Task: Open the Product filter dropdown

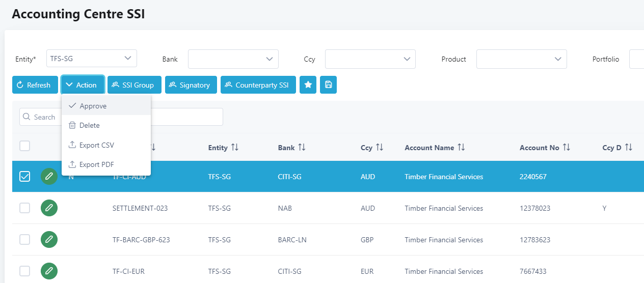Action: pos(521,59)
